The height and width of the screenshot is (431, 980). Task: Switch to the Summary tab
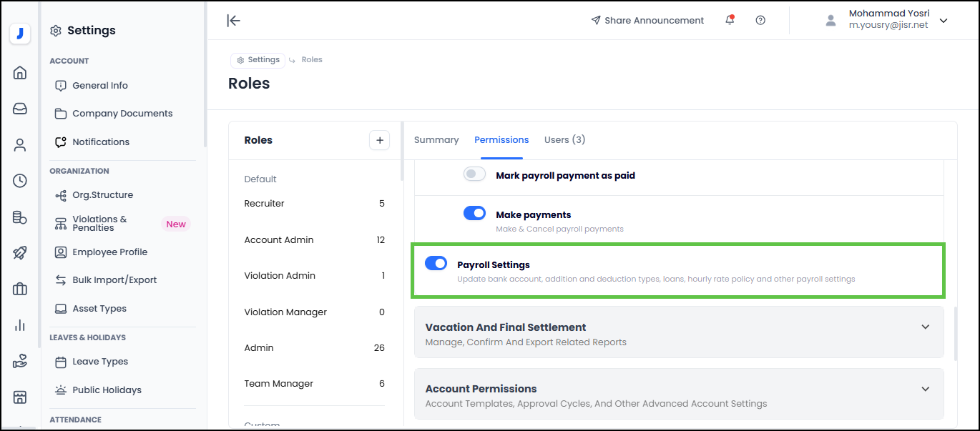click(x=436, y=140)
